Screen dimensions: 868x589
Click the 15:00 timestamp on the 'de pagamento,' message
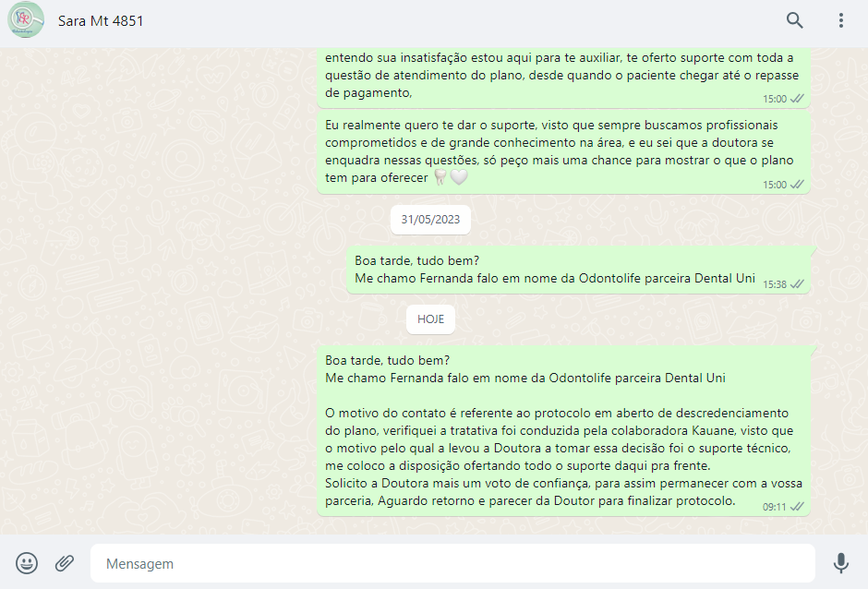coord(775,99)
